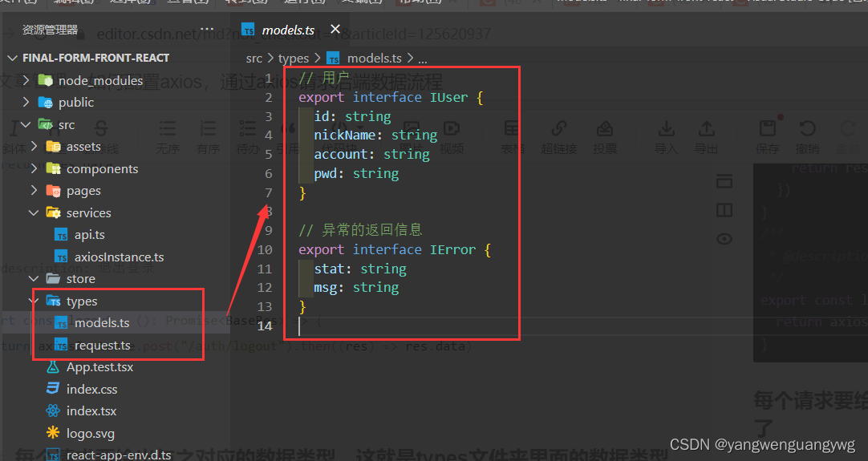868x461 pixels.
Task: Click the CSS icon beside index.css
Action: click(53, 389)
